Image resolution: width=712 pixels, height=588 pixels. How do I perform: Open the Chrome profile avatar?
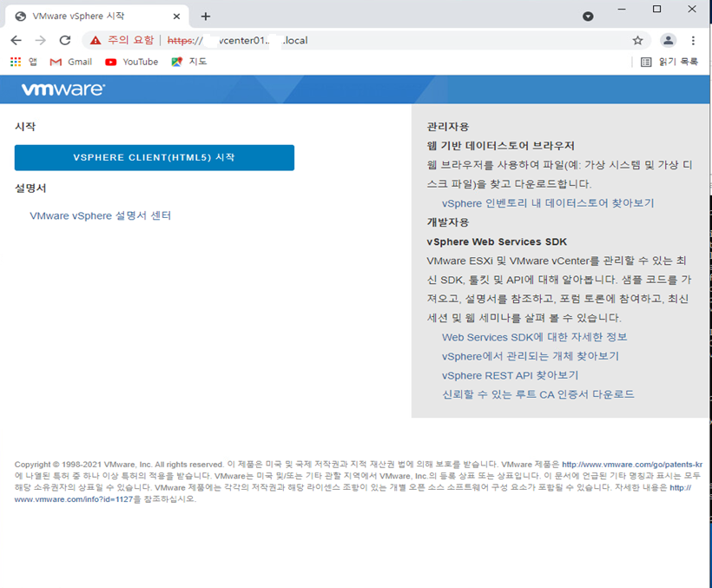click(x=668, y=41)
